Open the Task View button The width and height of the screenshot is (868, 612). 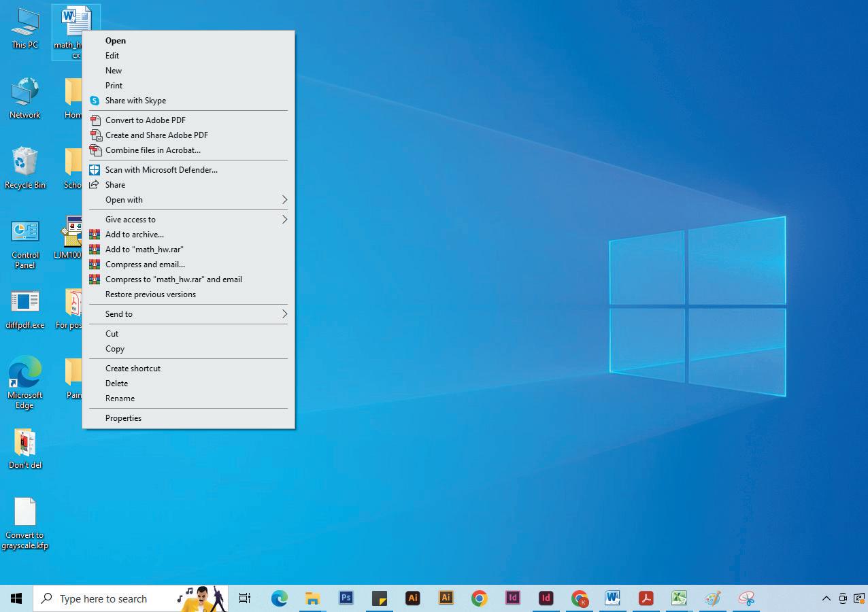pos(245,598)
